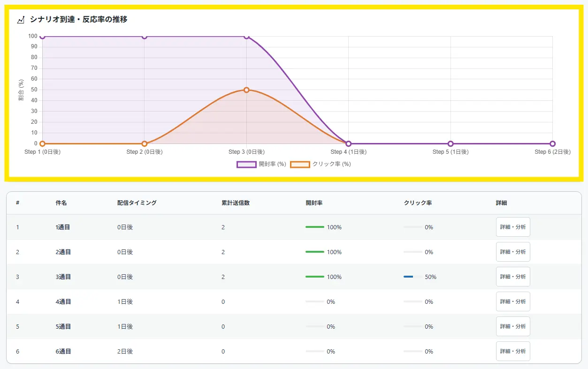588x369 pixels.
Task: Click the 配信タイミング column header
Action: pos(137,203)
